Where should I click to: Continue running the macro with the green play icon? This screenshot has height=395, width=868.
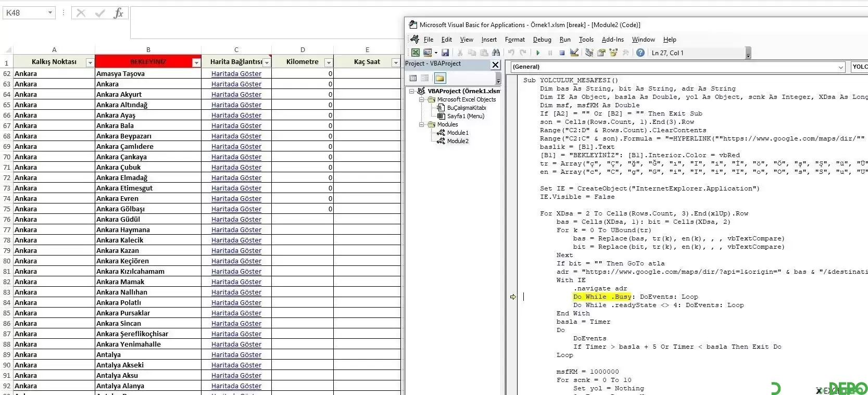coord(538,53)
